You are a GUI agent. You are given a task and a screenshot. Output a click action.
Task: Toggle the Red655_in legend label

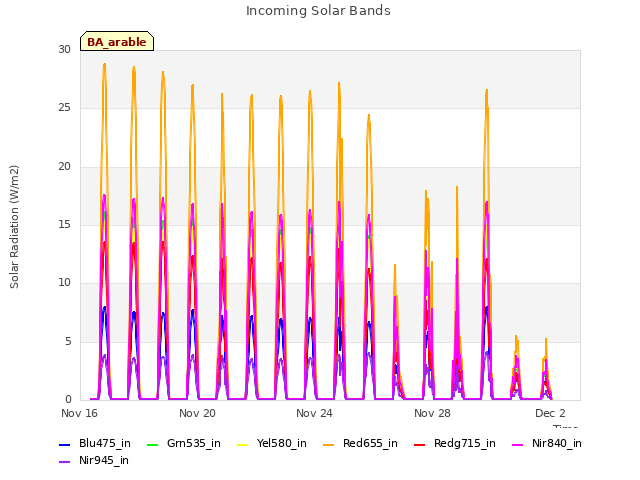(x=370, y=443)
